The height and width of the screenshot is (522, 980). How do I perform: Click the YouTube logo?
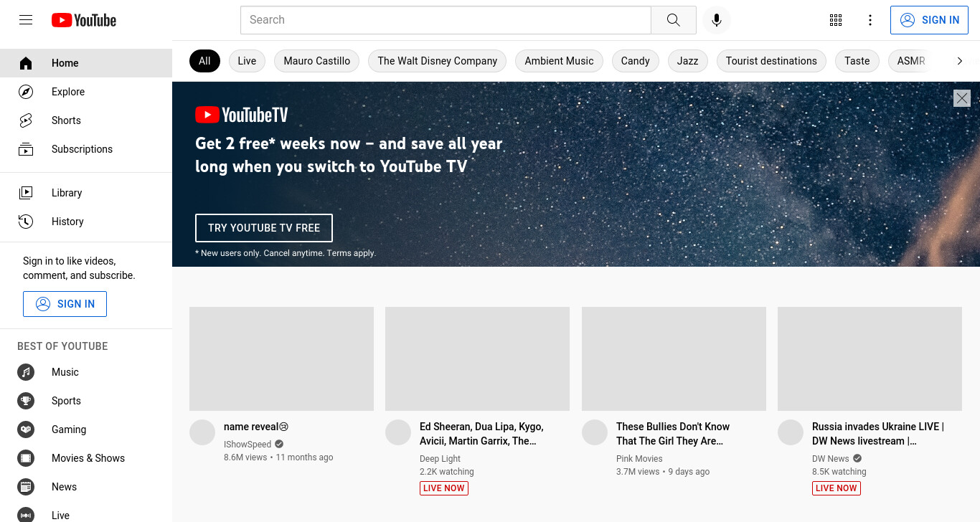[84, 20]
